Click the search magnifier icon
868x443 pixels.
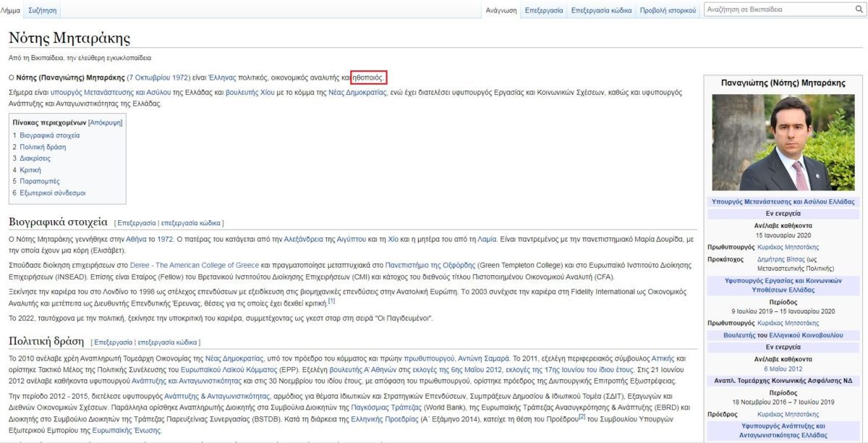859,10
